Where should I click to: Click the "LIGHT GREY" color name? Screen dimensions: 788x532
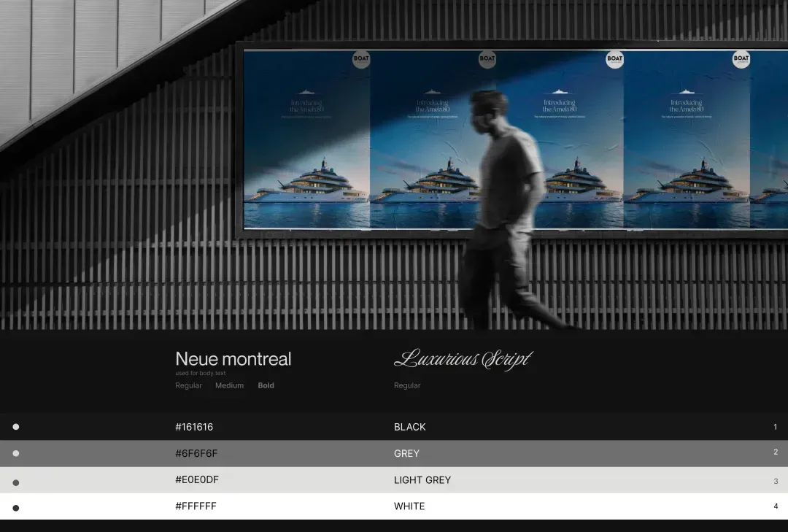coord(422,480)
